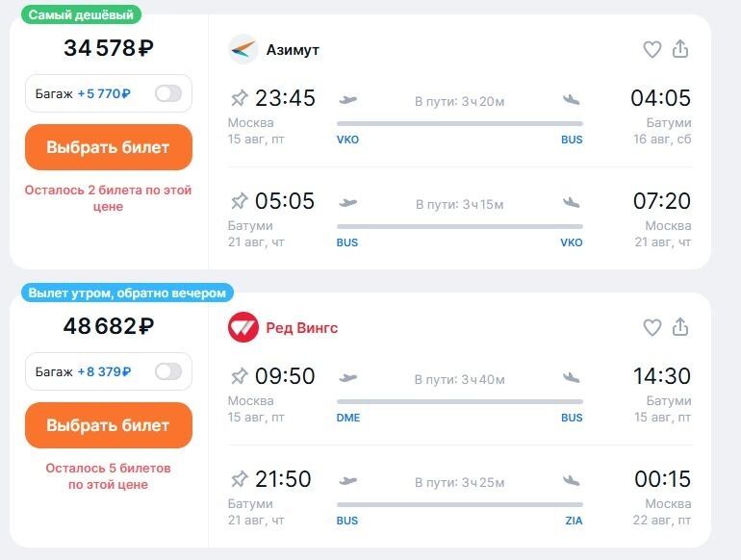Click Выбрать билет for 48 682₽ ticket
The image size is (741, 560).
point(109,425)
